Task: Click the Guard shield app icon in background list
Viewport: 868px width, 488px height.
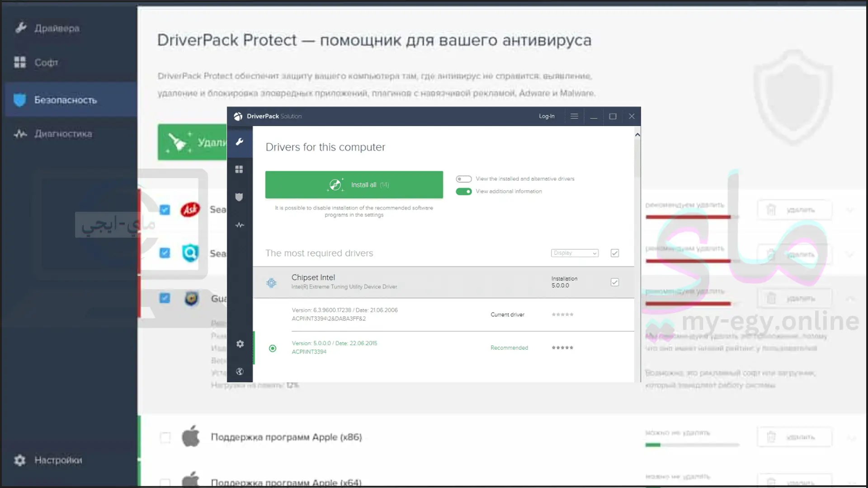Action: tap(192, 298)
